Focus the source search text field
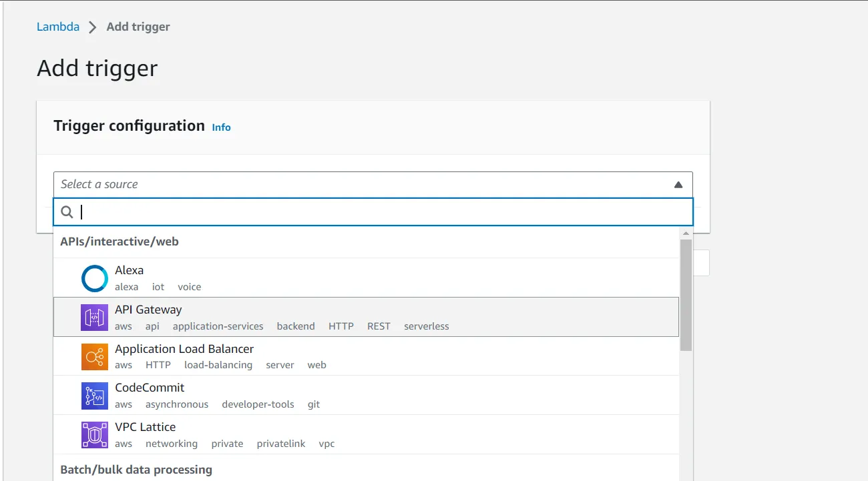This screenshot has width=868, height=481. click(381, 212)
